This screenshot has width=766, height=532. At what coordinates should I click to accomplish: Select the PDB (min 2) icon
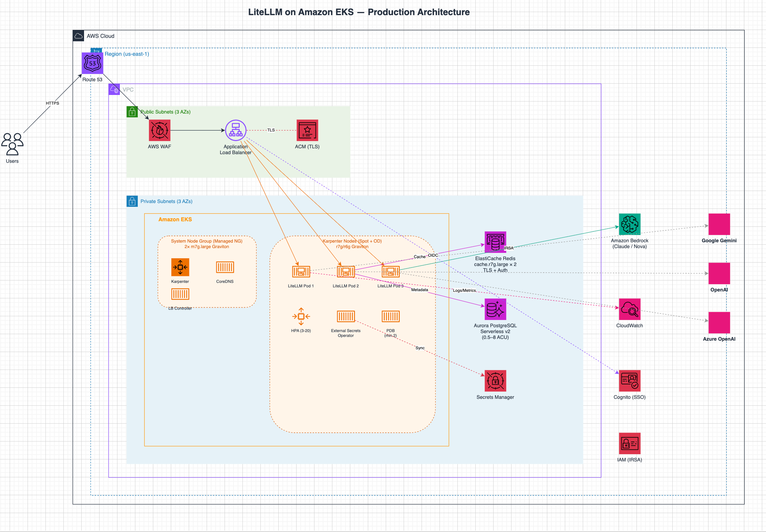point(391,316)
